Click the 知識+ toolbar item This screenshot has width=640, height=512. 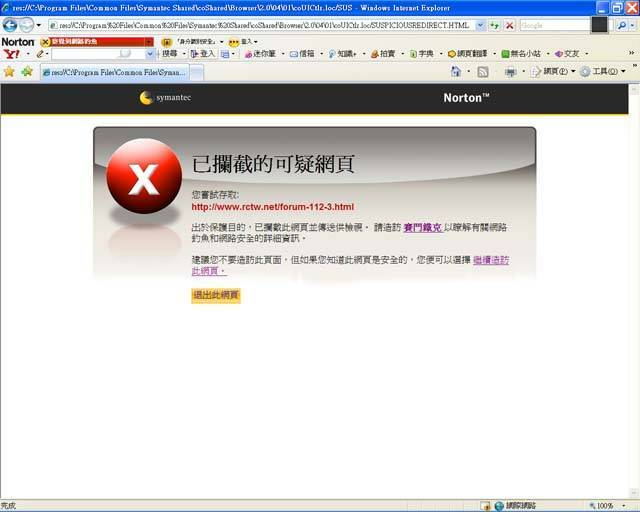(x=342, y=53)
